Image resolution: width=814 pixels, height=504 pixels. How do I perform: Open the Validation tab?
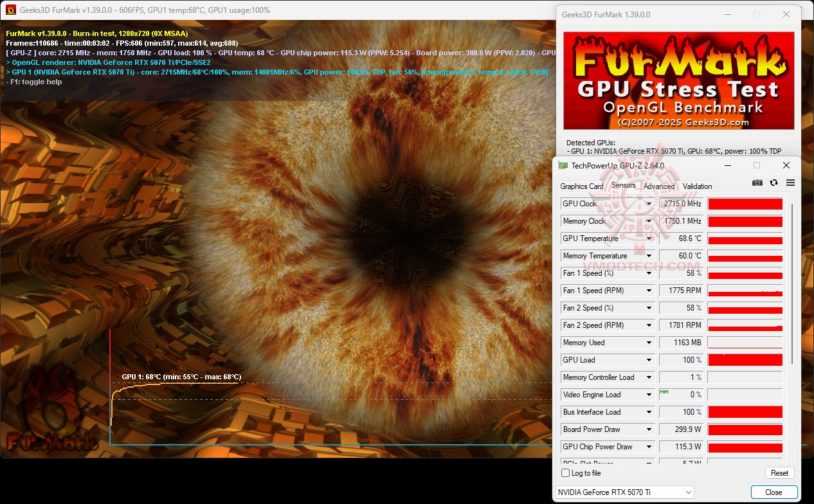click(698, 186)
